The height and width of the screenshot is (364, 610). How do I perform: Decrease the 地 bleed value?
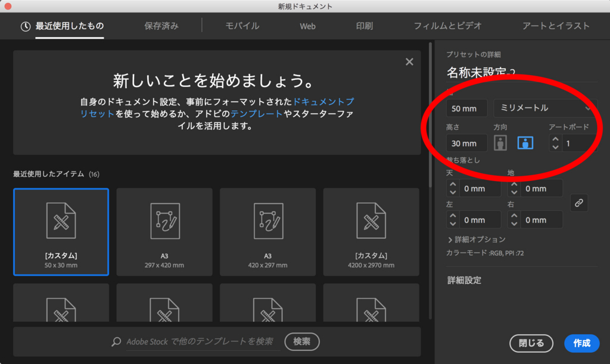(514, 192)
